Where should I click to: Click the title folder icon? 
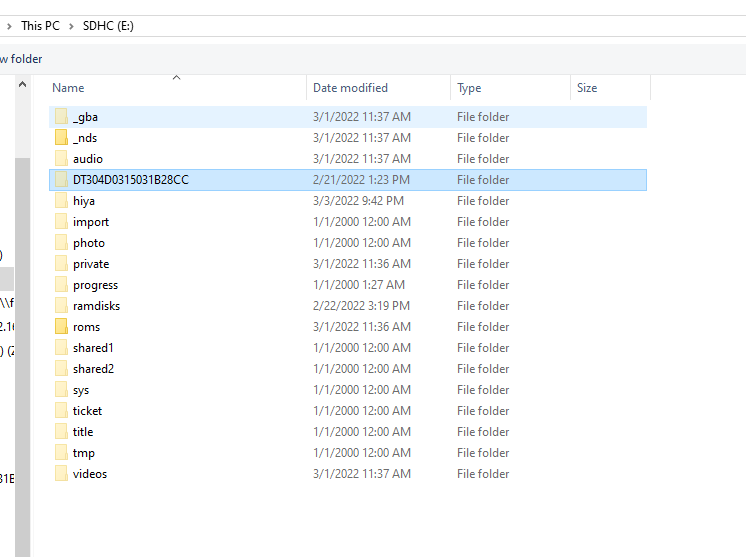point(61,431)
